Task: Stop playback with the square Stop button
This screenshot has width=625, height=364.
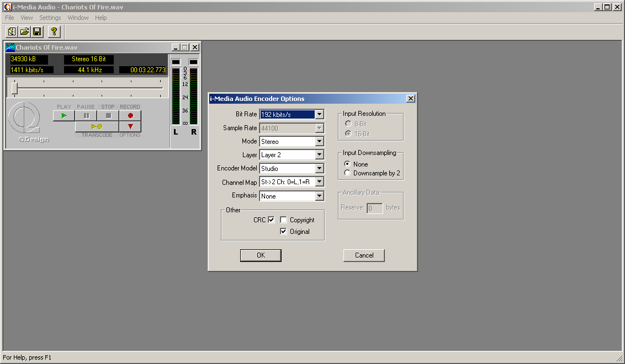Action: tap(108, 115)
